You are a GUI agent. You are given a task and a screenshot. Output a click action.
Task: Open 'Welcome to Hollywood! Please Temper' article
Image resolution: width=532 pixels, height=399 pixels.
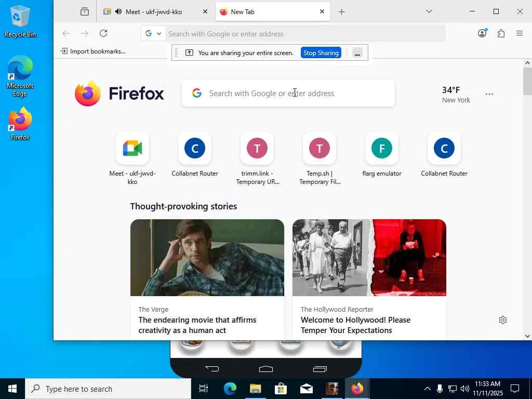pos(355,325)
